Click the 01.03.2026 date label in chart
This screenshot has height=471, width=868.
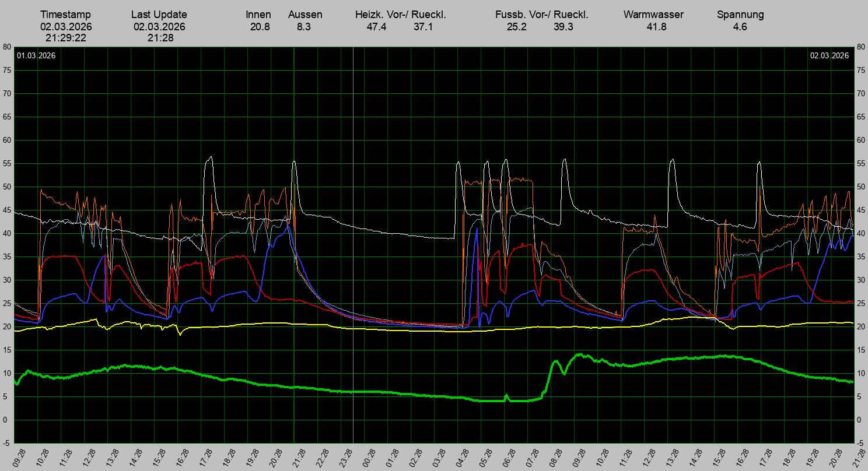[36, 56]
